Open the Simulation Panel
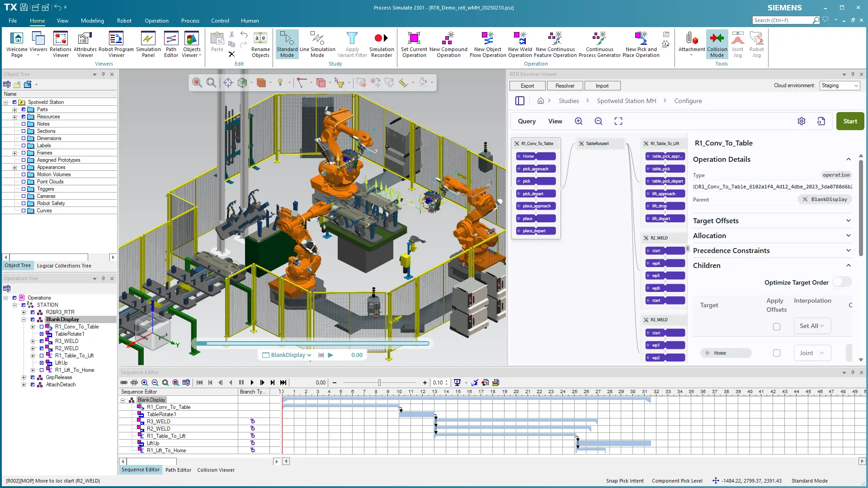 point(148,44)
